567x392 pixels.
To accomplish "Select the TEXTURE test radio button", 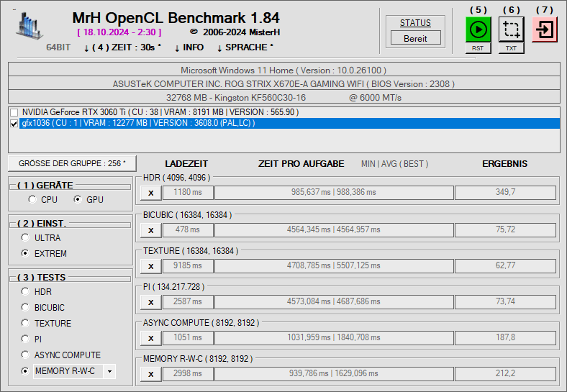I will click(x=25, y=323).
